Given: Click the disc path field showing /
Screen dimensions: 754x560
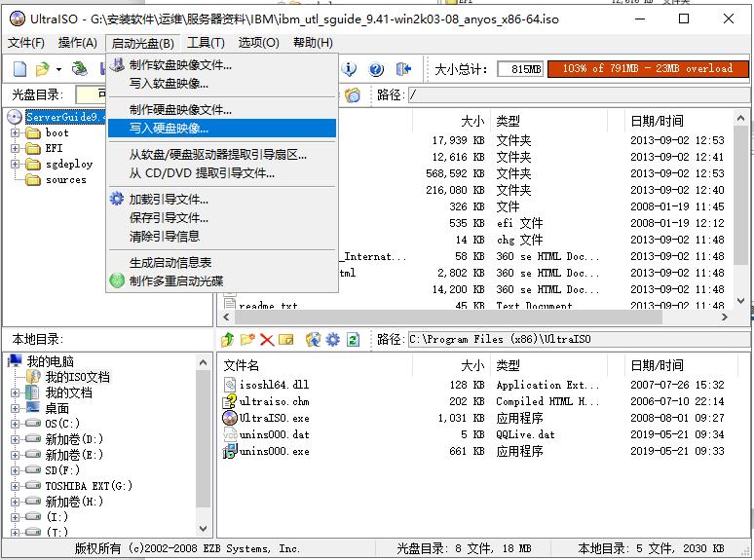Looking at the screenshot, I should pos(579,95).
